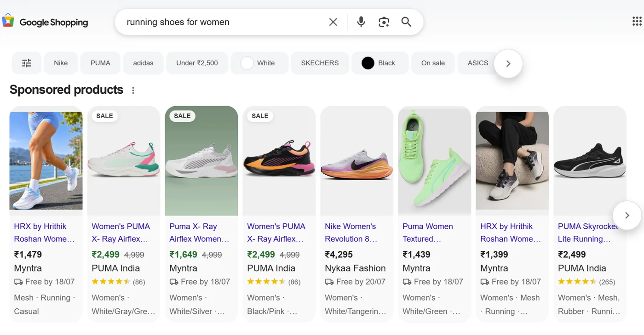Open Puma X-Ray Airflex Women link
Screen dimensions: 644x335
pyautogui.click(x=199, y=233)
